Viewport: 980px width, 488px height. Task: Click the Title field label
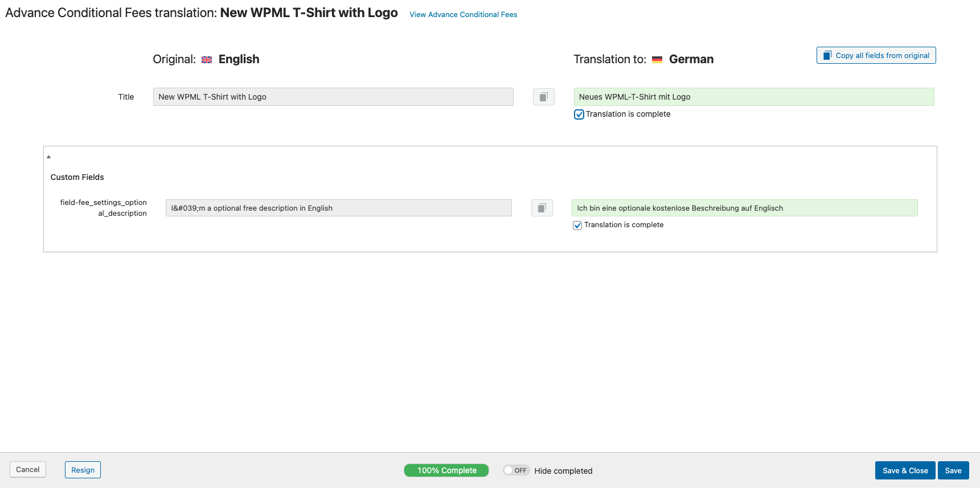126,97
